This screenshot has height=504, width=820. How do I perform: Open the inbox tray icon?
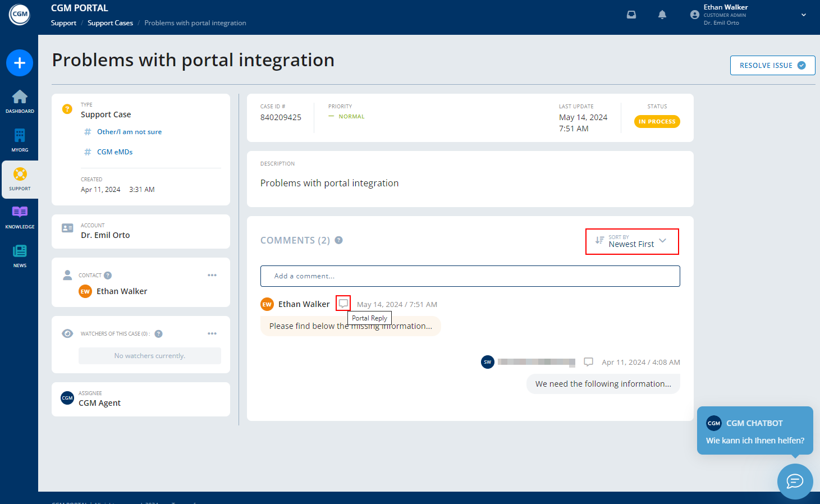click(631, 15)
